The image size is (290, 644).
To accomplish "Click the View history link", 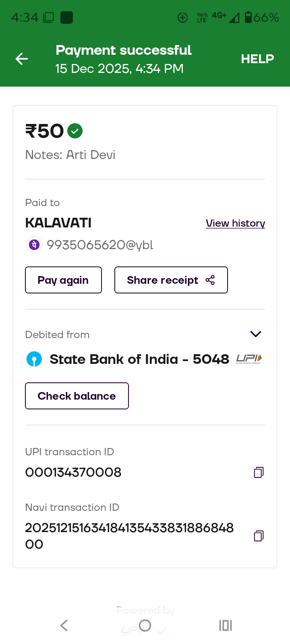I will [235, 223].
